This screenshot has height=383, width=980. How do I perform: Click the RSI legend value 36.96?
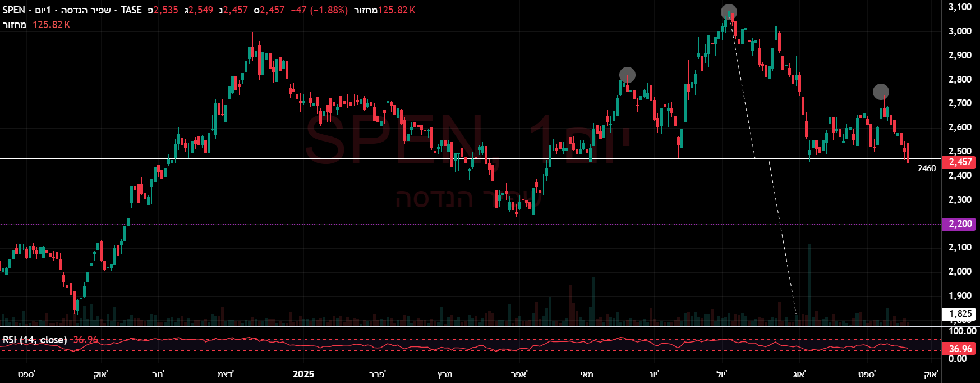point(85,340)
